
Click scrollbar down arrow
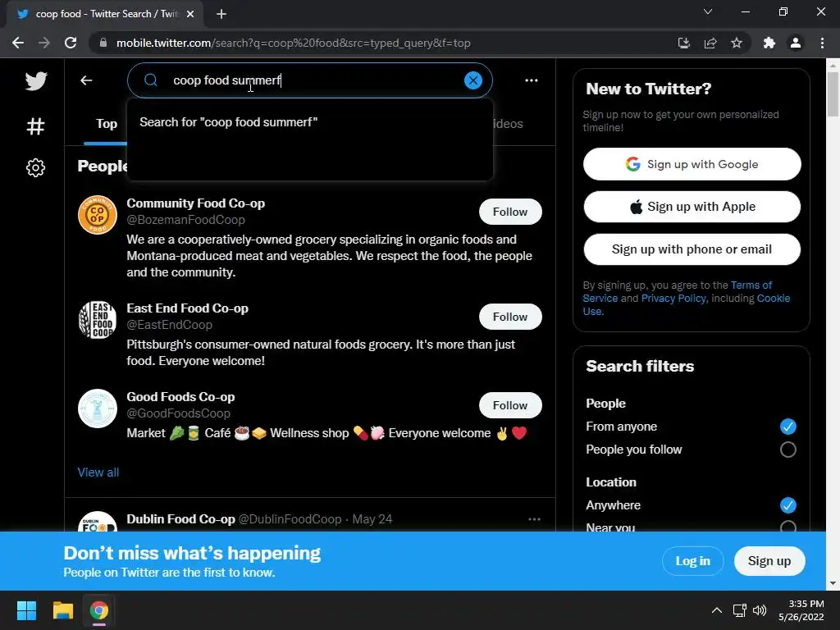(833, 583)
